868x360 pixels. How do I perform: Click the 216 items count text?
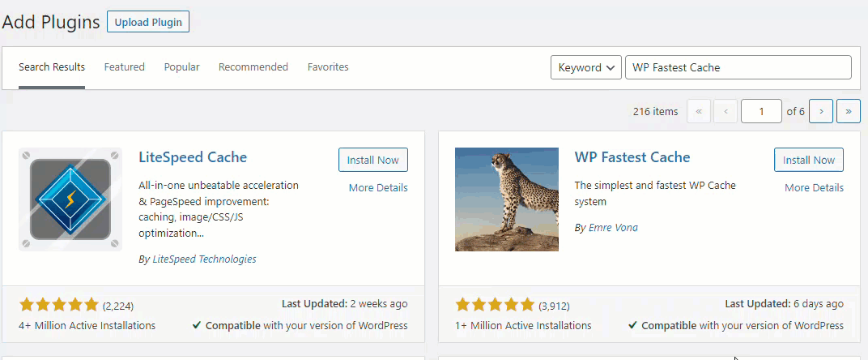655,112
